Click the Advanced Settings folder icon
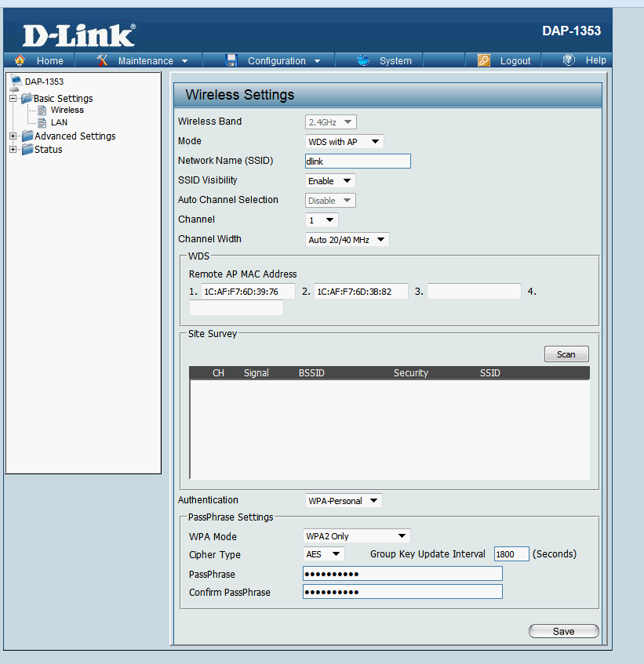This screenshot has height=664, width=644. (x=27, y=136)
